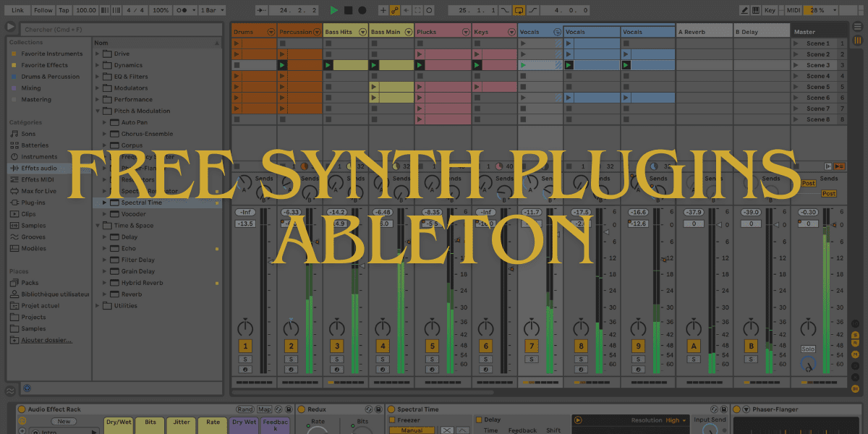This screenshot has width=868, height=434.
Task: Toggle the Delay checkbox in Spectral Time
Action: (479, 420)
